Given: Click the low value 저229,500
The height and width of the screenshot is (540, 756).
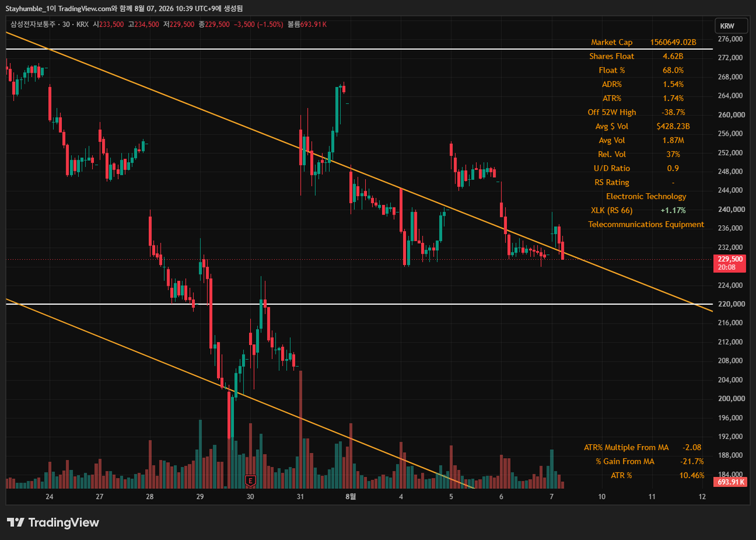Looking at the screenshot, I should pos(179,24).
